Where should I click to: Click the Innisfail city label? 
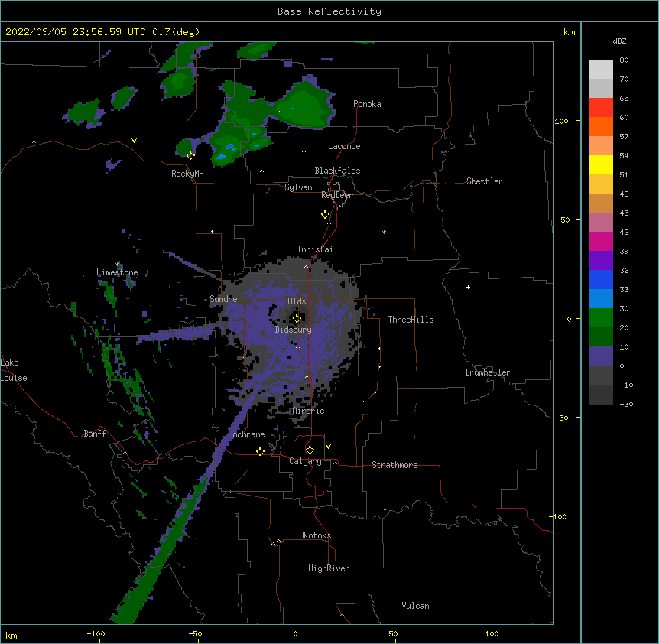pos(317,249)
